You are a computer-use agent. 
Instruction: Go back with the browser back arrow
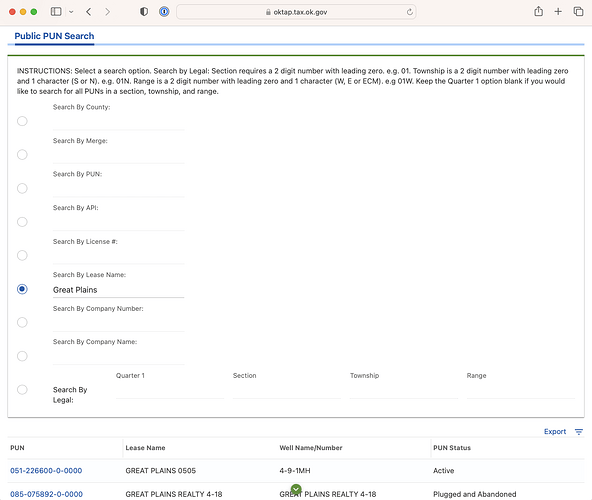click(89, 12)
